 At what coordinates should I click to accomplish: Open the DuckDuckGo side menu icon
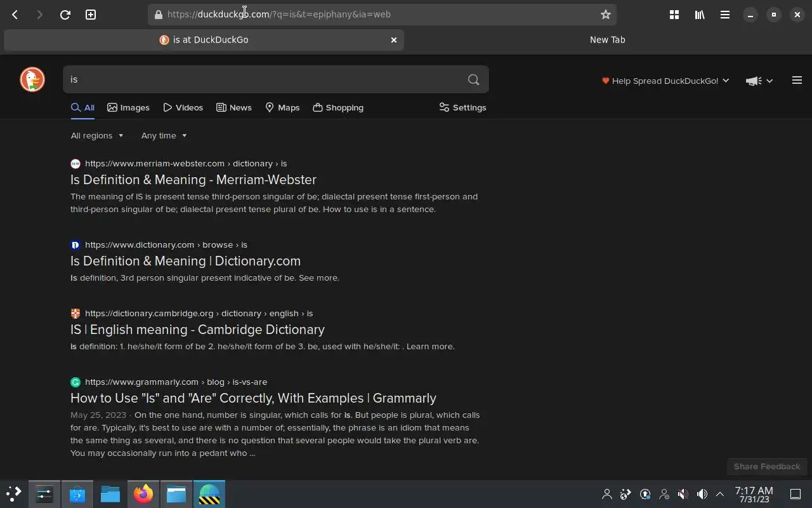(x=797, y=80)
